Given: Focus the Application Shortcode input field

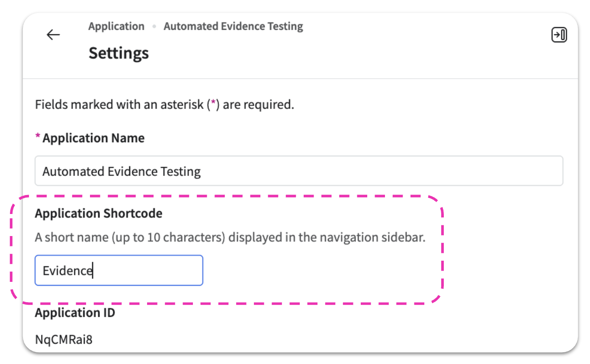Looking at the screenshot, I should point(119,271).
